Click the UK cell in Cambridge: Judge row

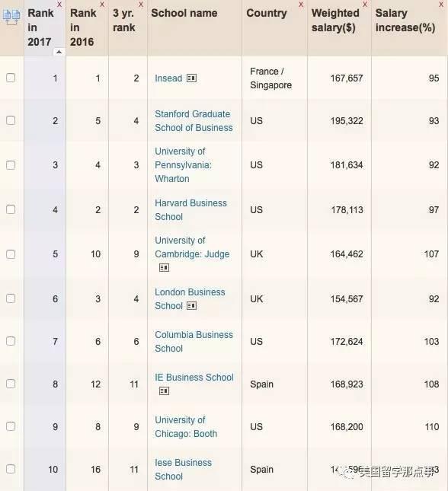tap(257, 254)
